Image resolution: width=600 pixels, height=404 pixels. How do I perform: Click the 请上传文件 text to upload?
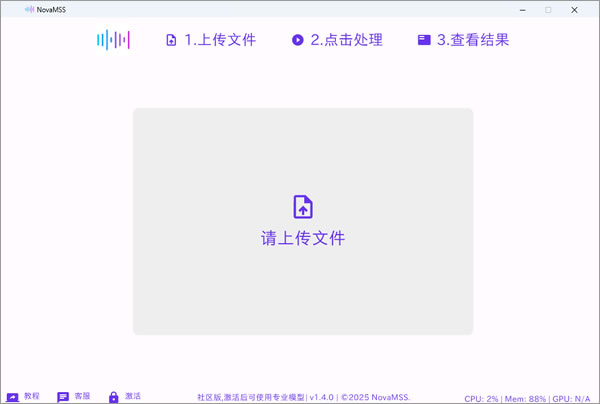tap(303, 238)
